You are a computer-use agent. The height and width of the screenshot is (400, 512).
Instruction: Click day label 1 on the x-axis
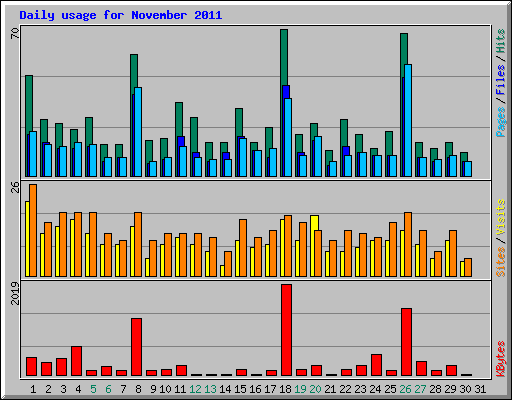coord(33,389)
